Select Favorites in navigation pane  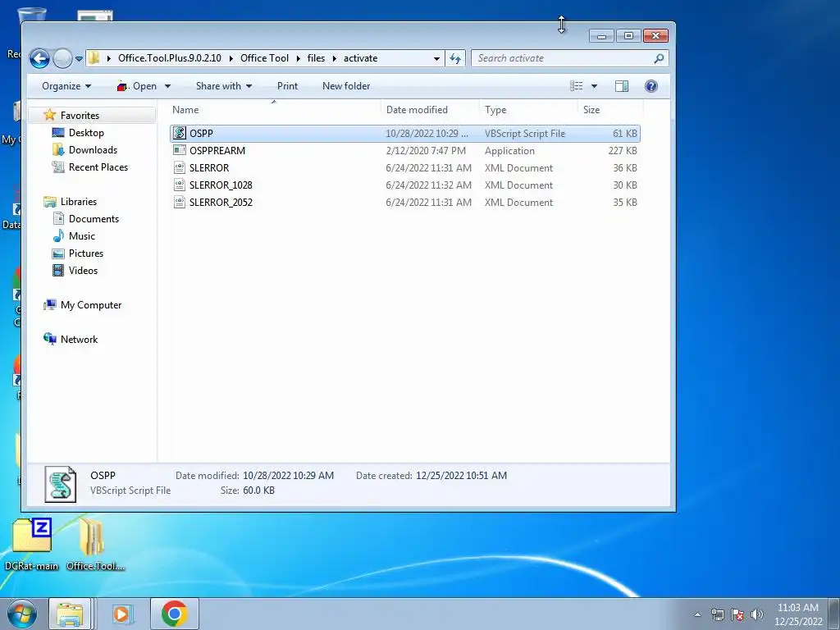click(x=80, y=115)
